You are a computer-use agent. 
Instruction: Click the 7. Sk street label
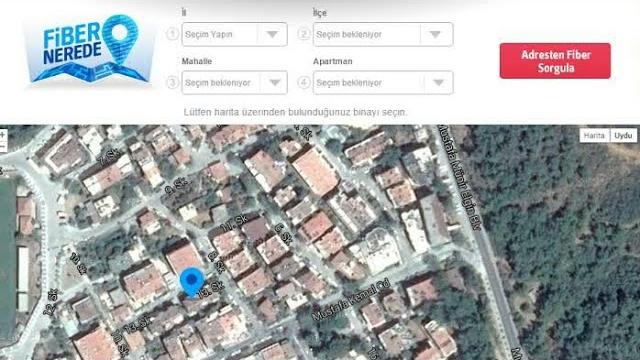109,157
